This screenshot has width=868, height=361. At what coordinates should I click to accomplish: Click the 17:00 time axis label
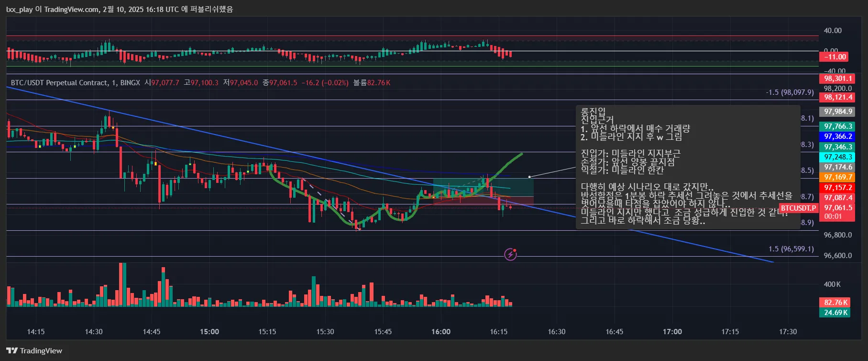click(672, 332)
